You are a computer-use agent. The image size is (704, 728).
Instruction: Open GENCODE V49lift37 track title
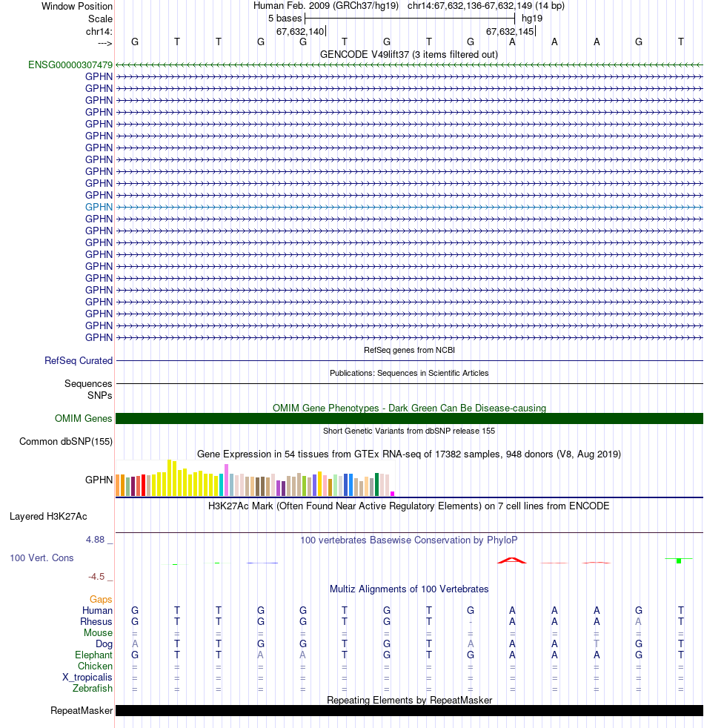tap(409, 54)
